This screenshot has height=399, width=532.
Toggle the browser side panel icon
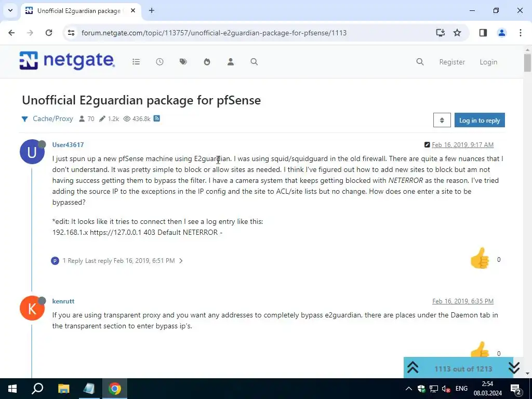(483, 33)
